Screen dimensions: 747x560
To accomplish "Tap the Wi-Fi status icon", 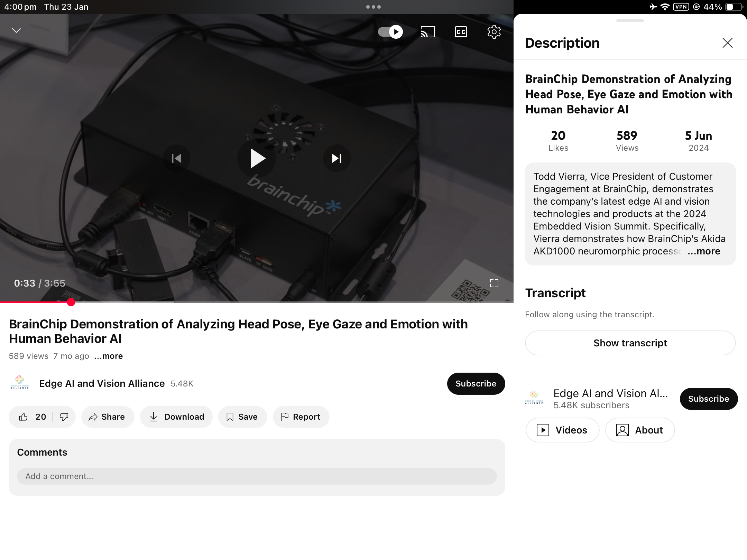I will (x=665, y=7).
